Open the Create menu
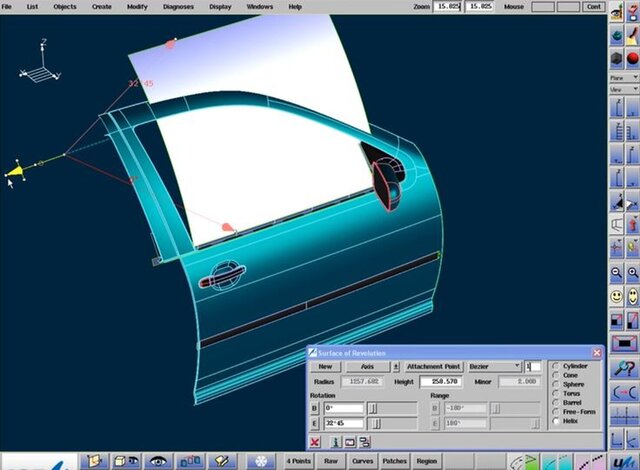640x470 pixels. tap(102, 7)
